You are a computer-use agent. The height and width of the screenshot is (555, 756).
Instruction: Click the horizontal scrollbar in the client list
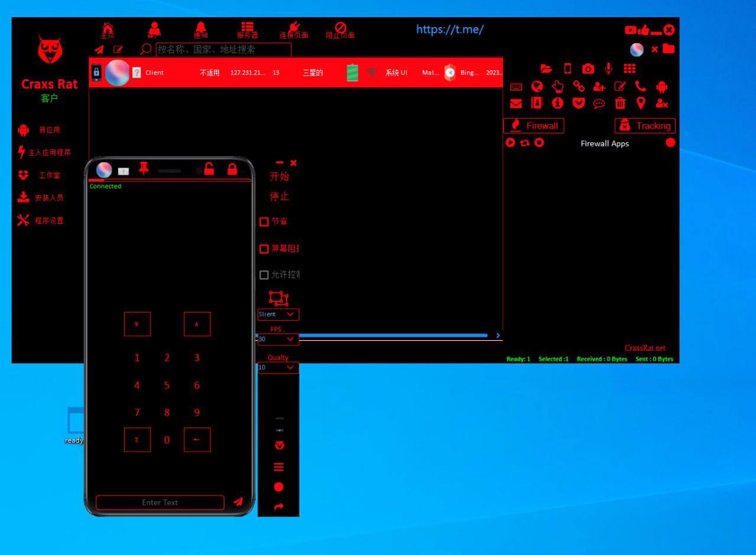tap(393, 335)
